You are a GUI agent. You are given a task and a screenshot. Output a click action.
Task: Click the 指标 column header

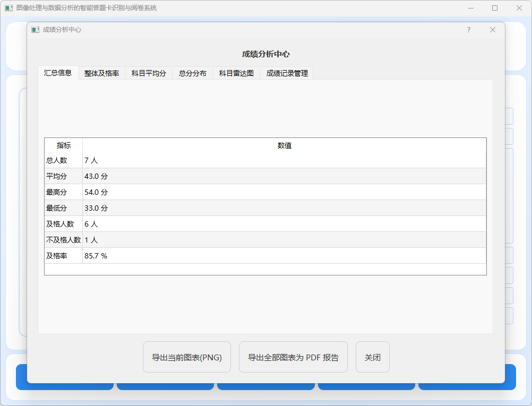(64, 145)
